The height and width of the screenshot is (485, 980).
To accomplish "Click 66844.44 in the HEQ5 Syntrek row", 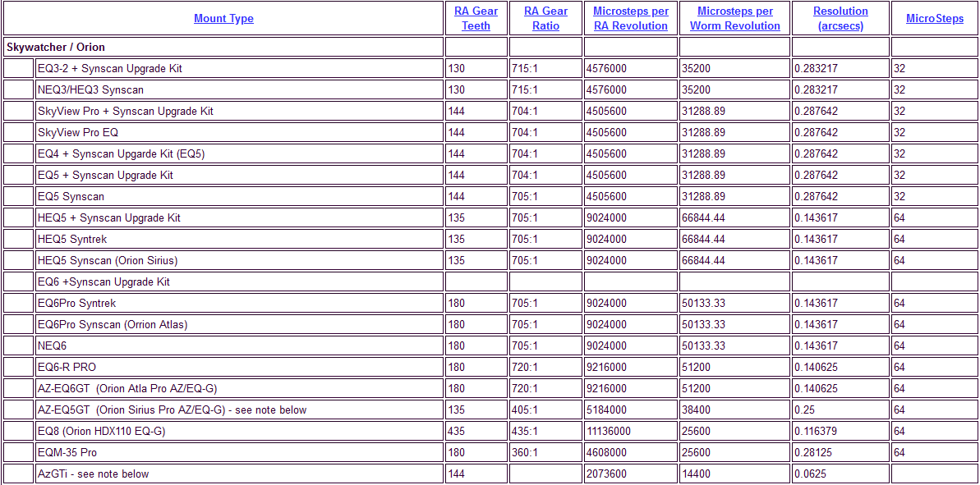I will click(704, 239).
